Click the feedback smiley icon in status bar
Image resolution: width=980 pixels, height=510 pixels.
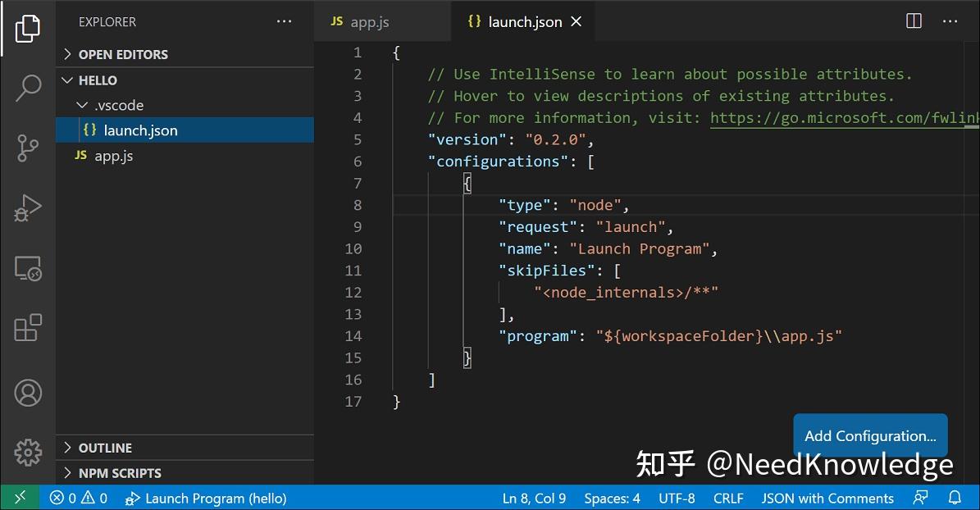pos(920,498)
